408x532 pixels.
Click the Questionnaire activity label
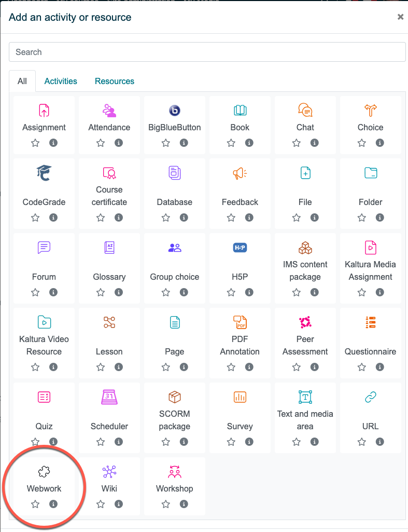[370, 351]
